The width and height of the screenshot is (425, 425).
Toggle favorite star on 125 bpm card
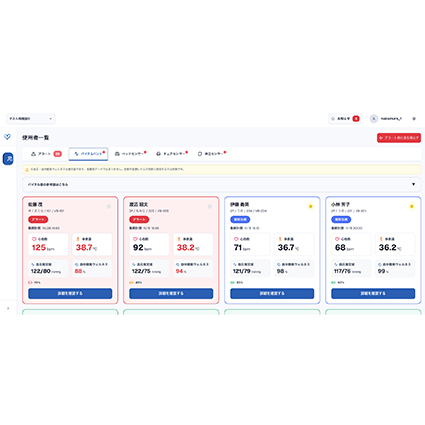click(x=109, y=206)
